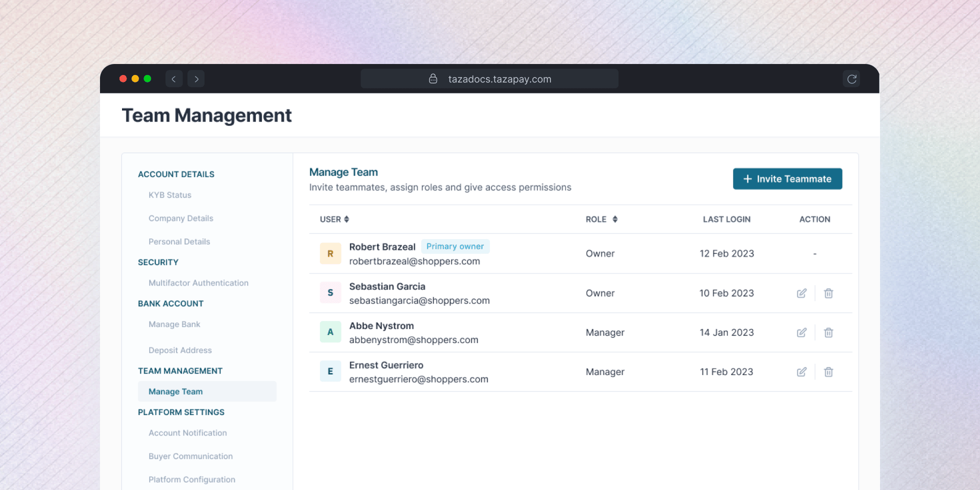The width and height of the screenshot is (980, 490).
Task: Click the tazadocs.tazapay.com address bar
Action: coord(489,79)
